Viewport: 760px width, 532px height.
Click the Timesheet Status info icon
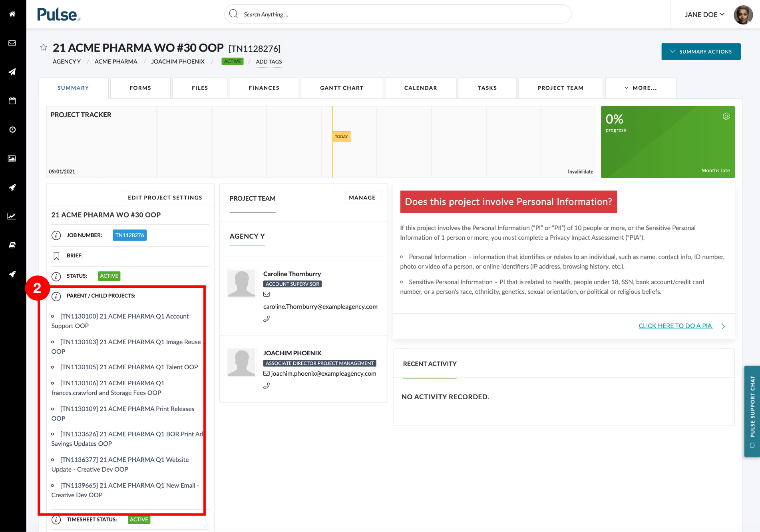click(x=56, y=520)
